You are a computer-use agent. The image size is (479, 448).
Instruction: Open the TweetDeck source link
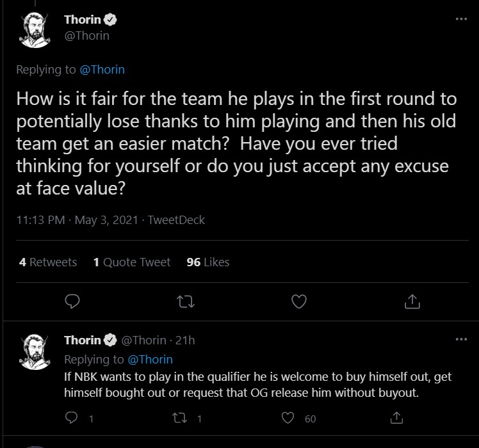(x=176, y=220)
